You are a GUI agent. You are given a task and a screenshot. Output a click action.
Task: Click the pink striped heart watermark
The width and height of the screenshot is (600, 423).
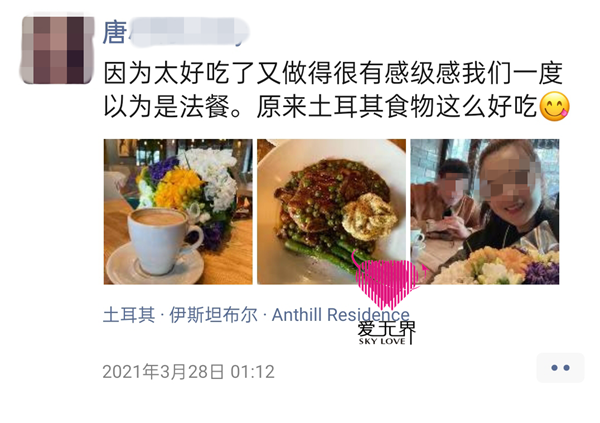tap(388, 283)
